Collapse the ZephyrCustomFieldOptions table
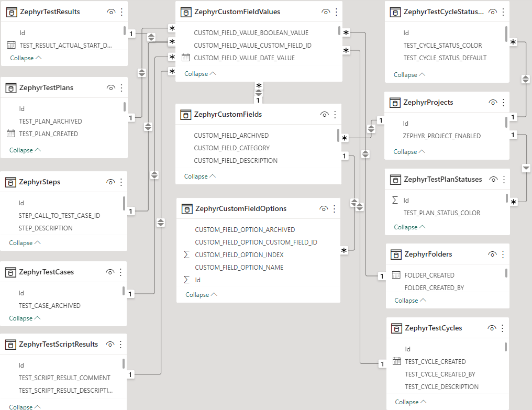 (x=201, y=295)
